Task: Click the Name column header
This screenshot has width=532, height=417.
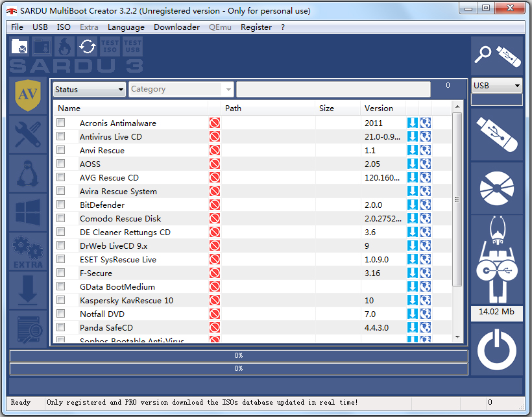Action: [x=69, y=108]
